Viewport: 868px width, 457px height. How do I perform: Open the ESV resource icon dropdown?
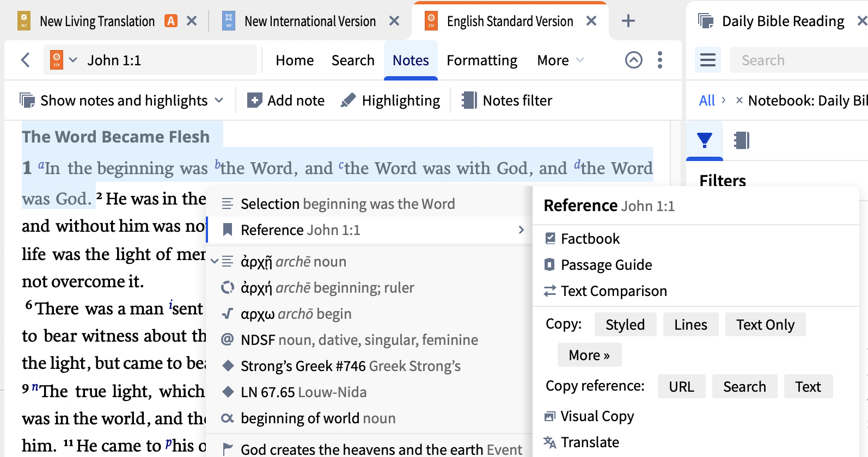tap(63, 60)
